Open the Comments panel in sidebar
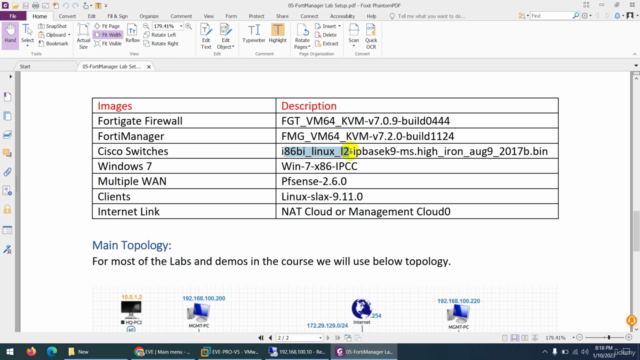This screenshot has height=360, width=640. point(7,153)
